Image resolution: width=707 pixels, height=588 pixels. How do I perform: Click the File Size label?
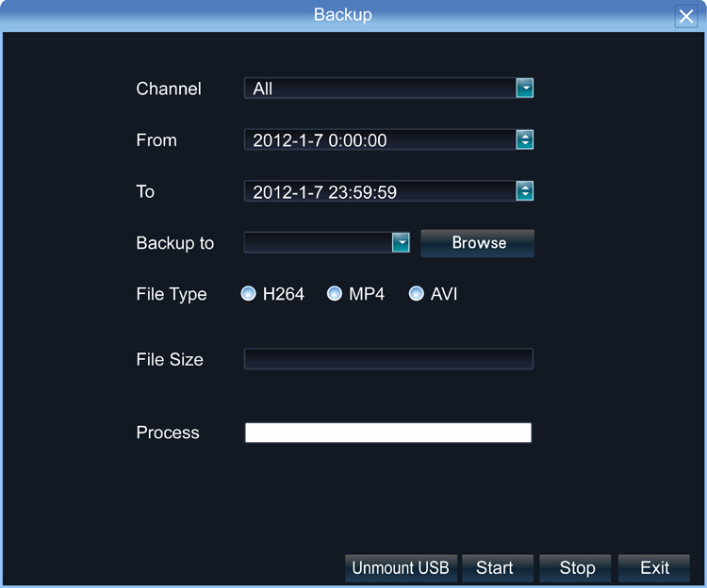(x=170, y=360)
